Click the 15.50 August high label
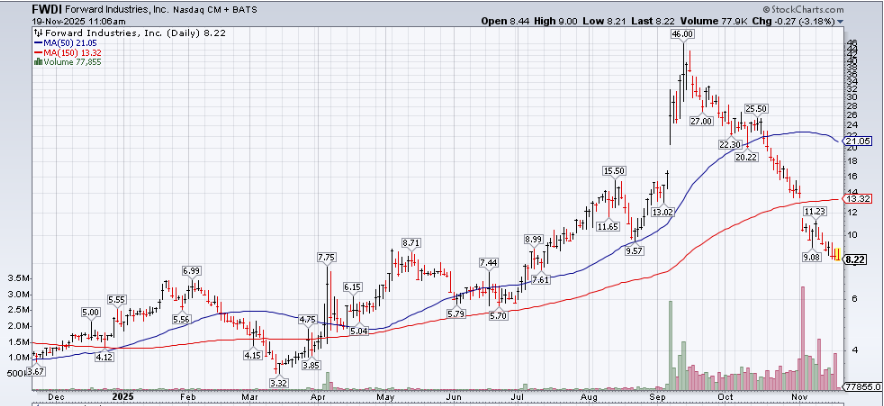Image resolution: width=884 pixels, height=406 pixels. coord(613,171)
